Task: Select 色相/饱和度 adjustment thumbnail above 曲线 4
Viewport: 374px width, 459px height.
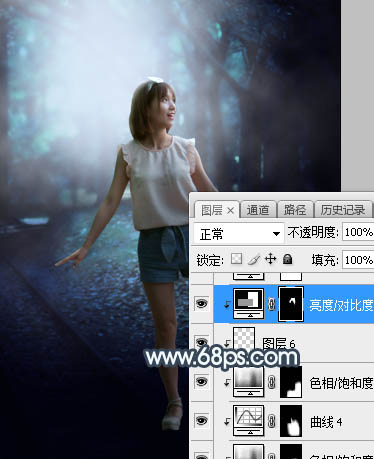Action: point(248,382)
